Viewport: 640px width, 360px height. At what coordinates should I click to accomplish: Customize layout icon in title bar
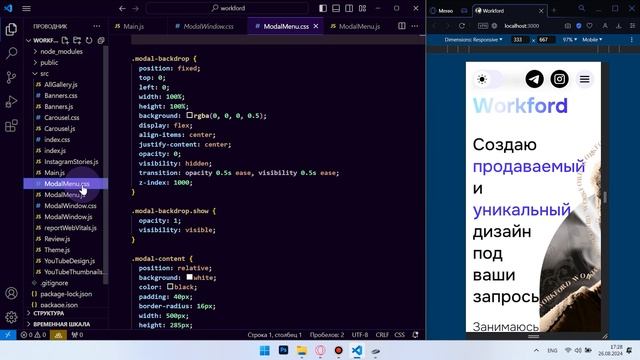tap(362, 8)
